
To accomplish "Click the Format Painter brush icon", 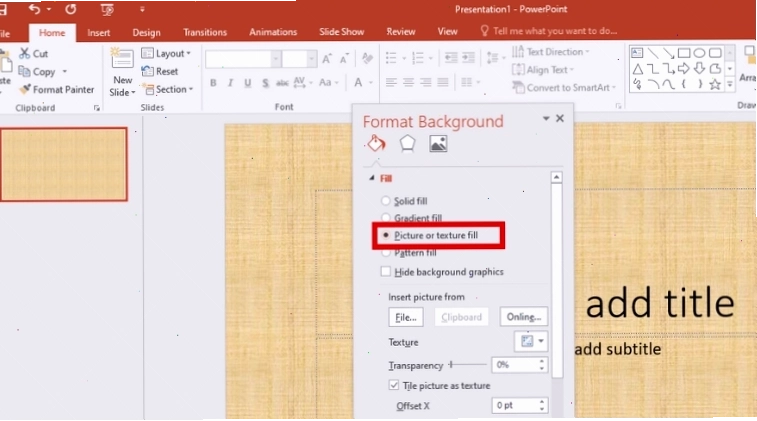I will pyautogui.click(x=25, y=89).
